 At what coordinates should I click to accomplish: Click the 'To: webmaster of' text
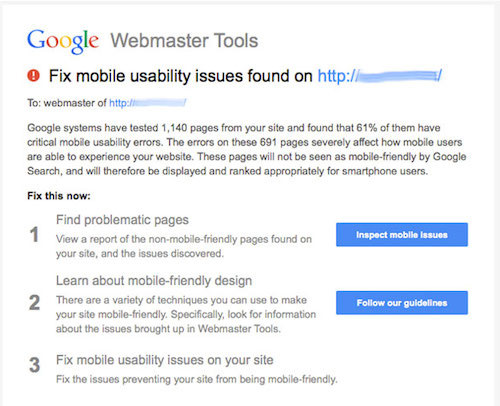point(67,103)
